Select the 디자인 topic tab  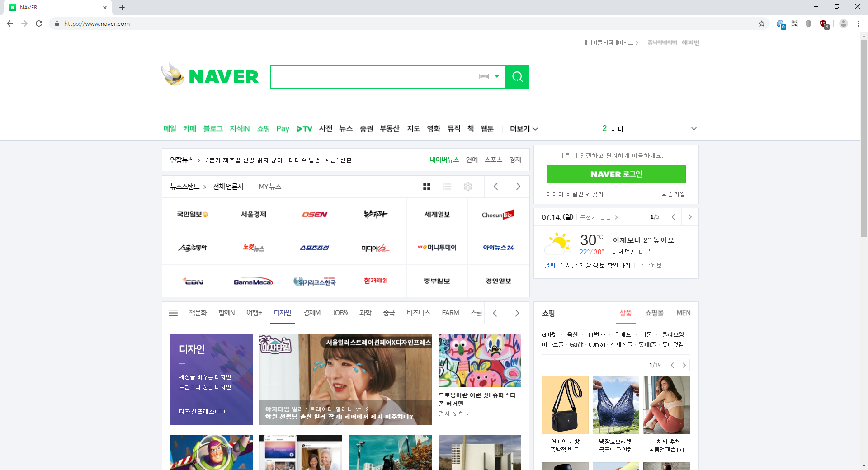283,313
